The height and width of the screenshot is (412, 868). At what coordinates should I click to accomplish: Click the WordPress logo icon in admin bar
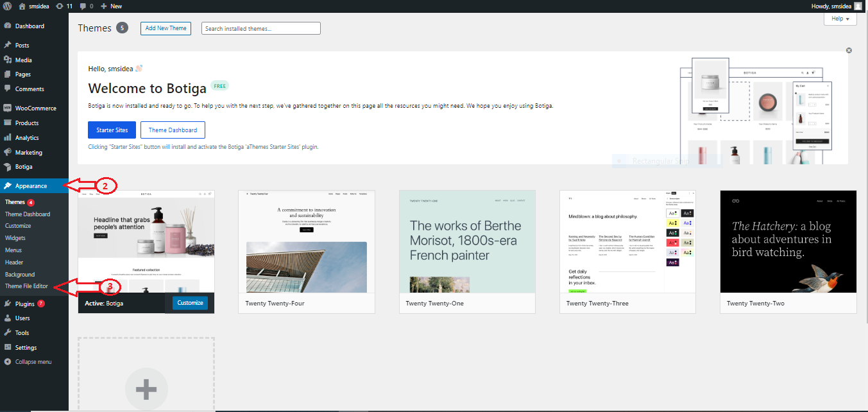[x=7, y=6]
